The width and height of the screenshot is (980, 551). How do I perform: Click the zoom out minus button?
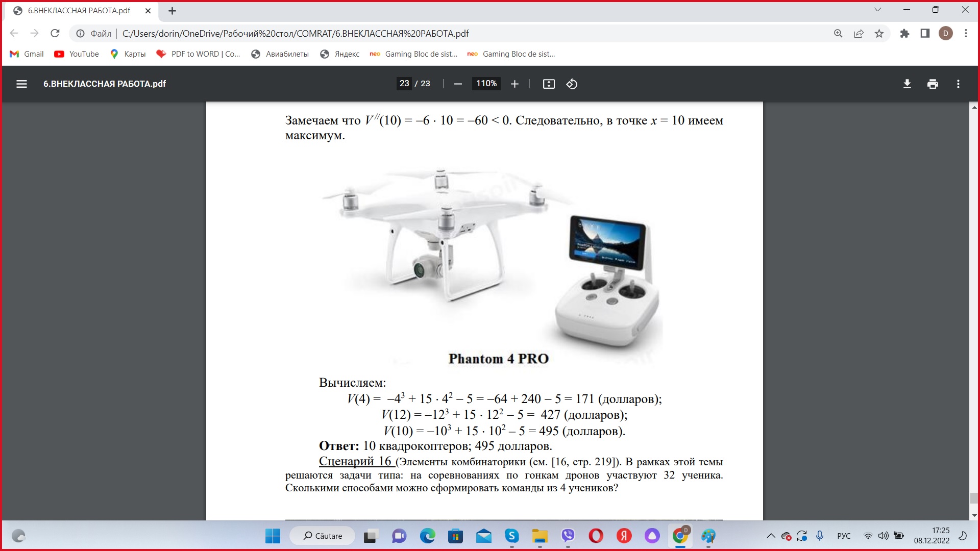[458, 84]
